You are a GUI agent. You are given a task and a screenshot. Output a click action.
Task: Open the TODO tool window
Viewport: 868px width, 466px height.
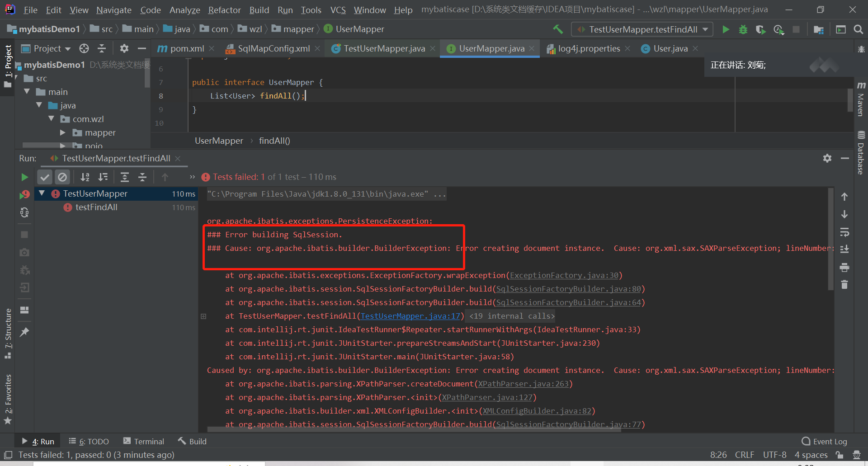(x=89, y=442)
